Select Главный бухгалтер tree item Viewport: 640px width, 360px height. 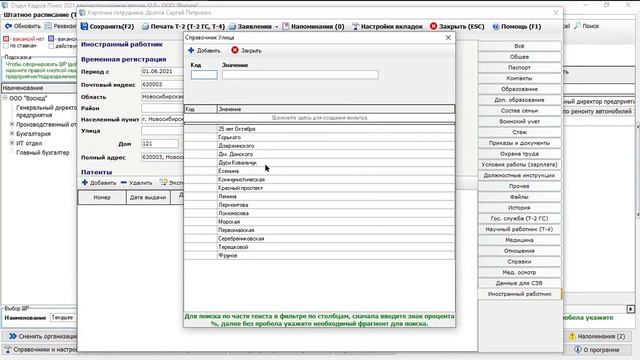[43, 153]
